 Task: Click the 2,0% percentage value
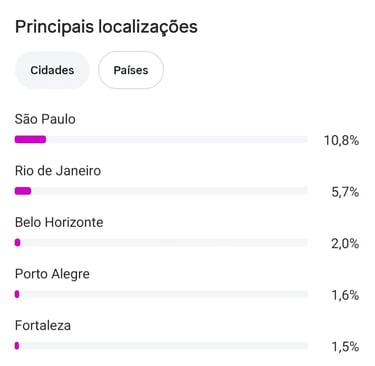click(x=345, y=244)
